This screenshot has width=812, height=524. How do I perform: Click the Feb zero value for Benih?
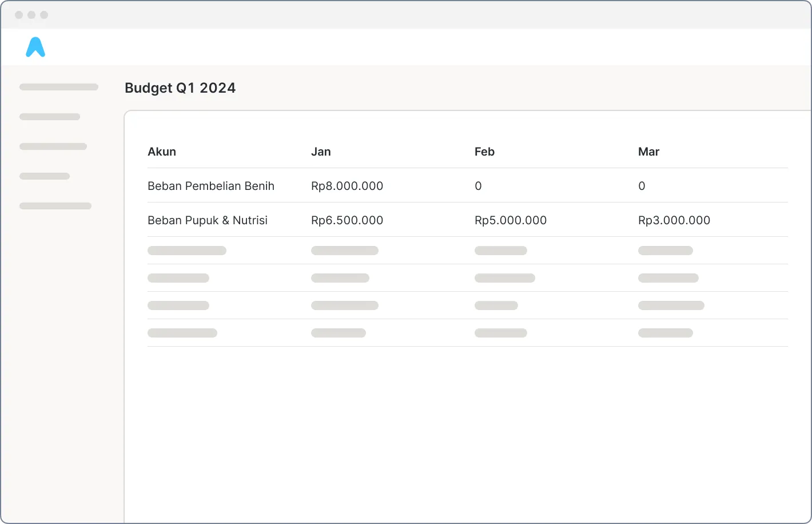pyautogui.click(x=478, y=186)
